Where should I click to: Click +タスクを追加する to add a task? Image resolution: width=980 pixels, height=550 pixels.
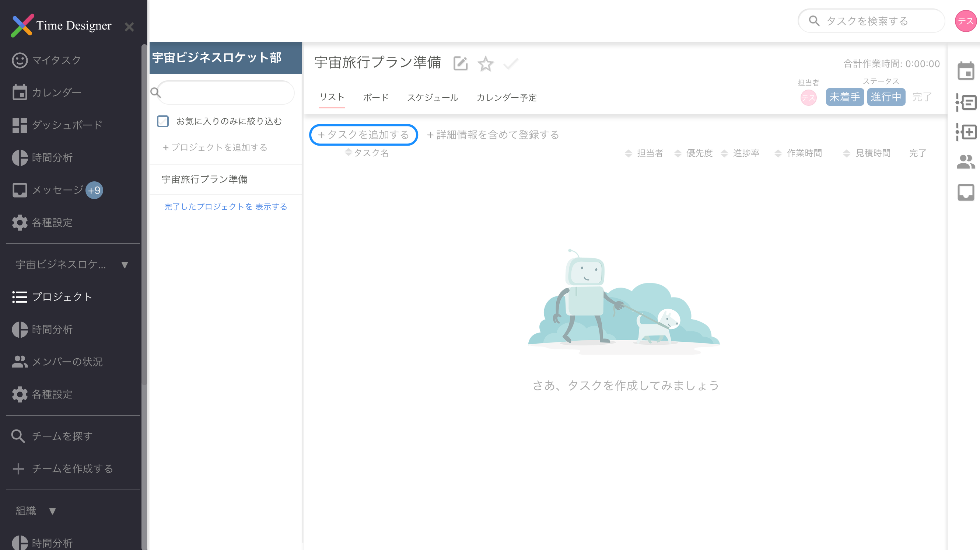pos(363,135)
